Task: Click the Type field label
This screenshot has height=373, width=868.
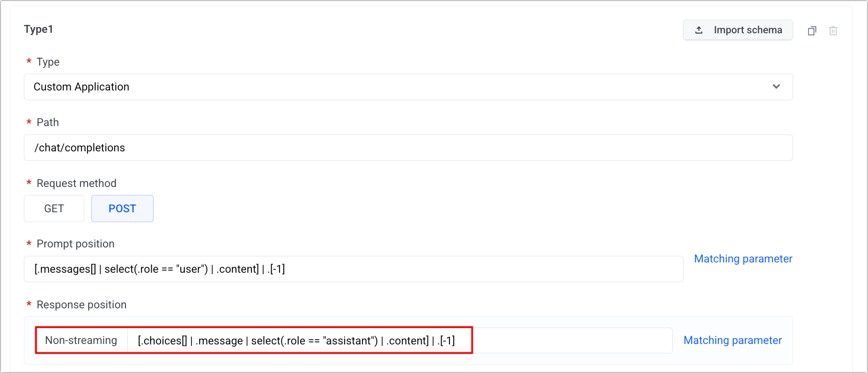Action: (x=48, y=62)
